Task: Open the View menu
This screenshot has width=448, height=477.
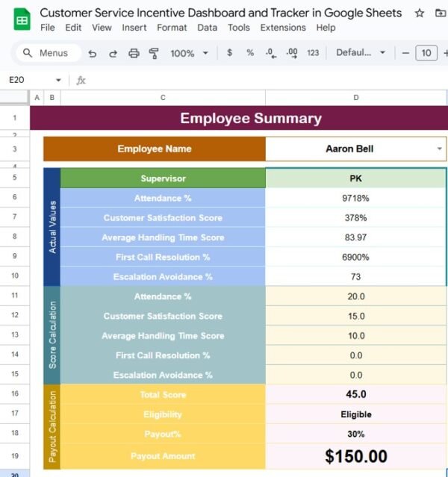Action: pos(102,28)
